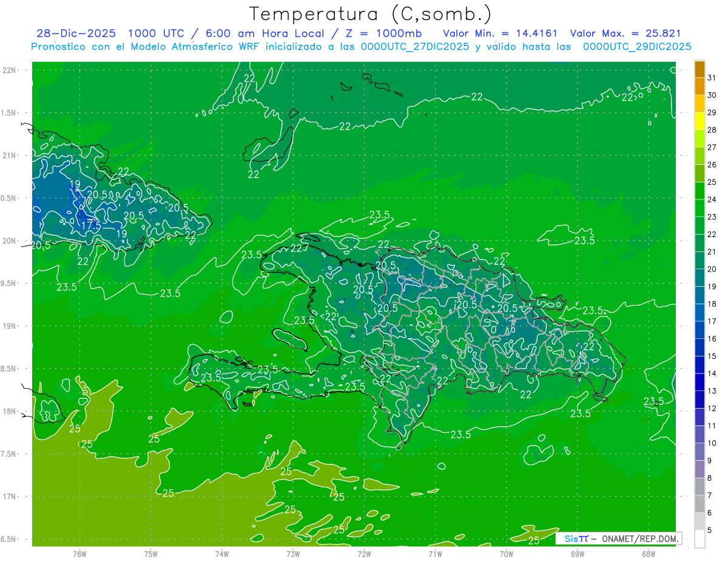Click the color legend value 30
Viewport: 728px width, 562px height.
[x=712, y=95]
